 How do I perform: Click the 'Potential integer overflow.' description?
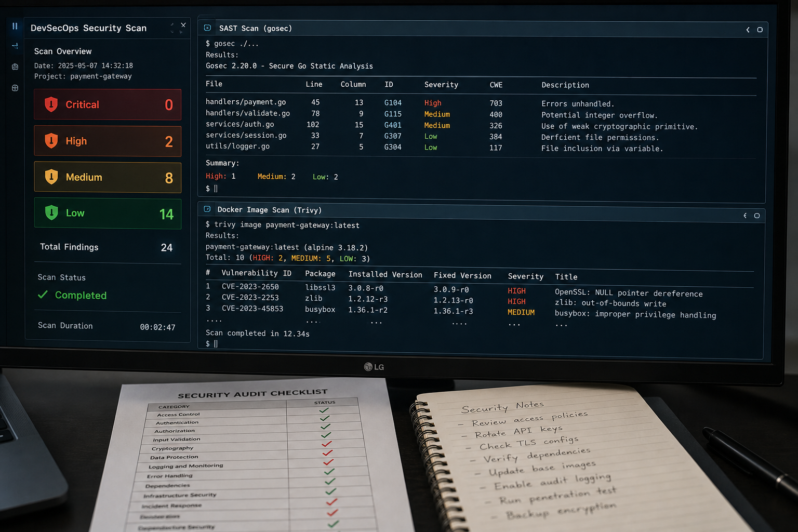click(600, 115)
